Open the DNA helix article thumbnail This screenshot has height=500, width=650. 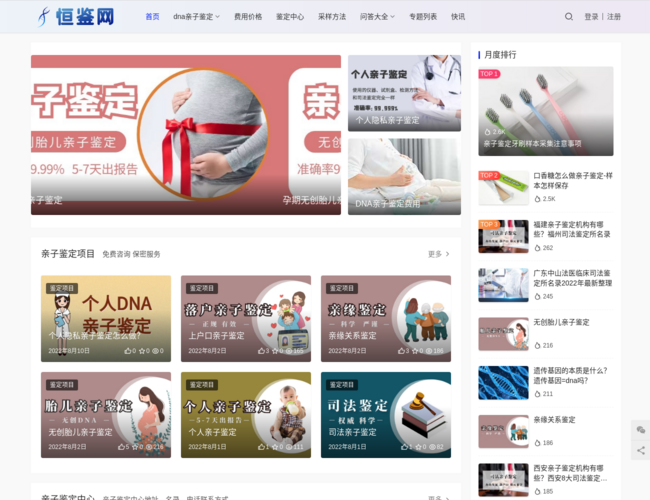pyautogui.click(x=503, y=382)
